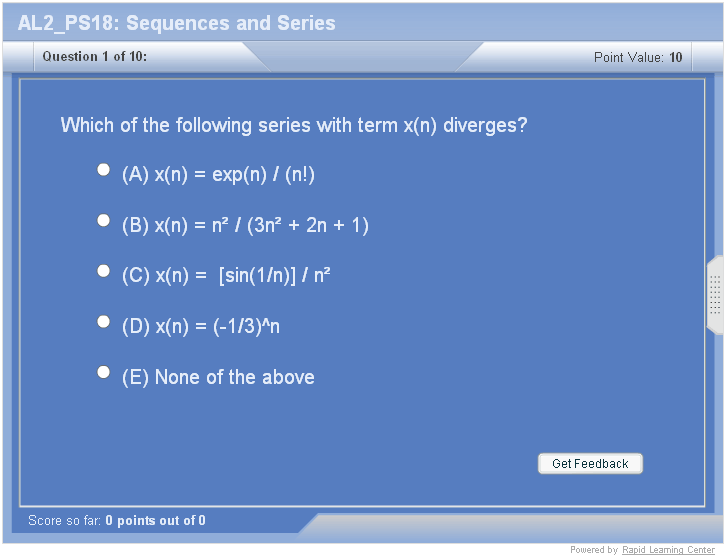Click the 'AL2_PS18: Sequences and Series' title

click(177, 23)
